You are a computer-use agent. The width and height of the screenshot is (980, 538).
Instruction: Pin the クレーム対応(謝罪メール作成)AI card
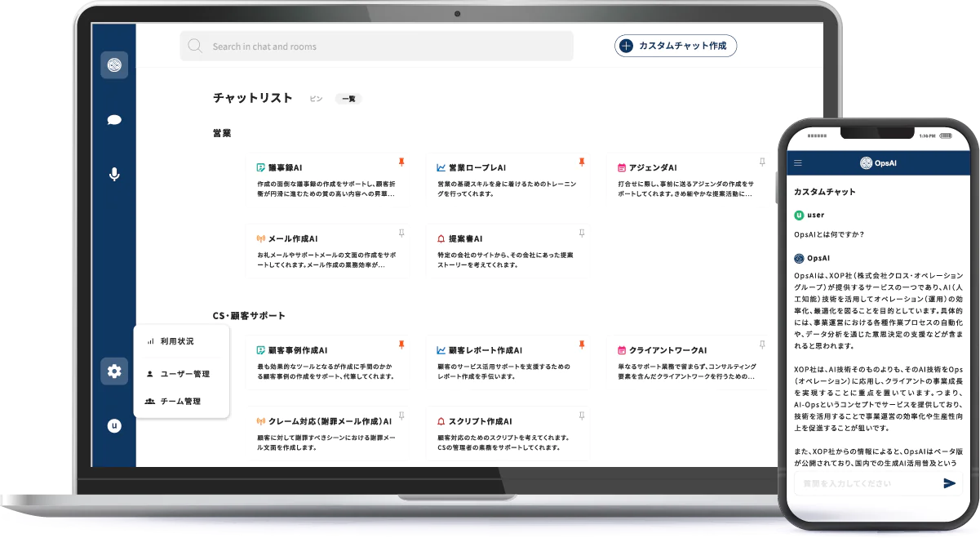pyautogui.click(x=401, y=416)
